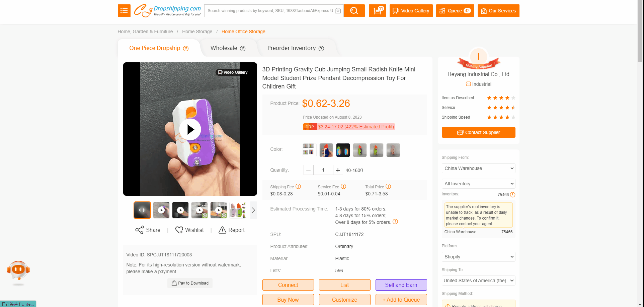644x307 pixels.
Task: Select the black color variant swatch
Action: click(343, 150)
